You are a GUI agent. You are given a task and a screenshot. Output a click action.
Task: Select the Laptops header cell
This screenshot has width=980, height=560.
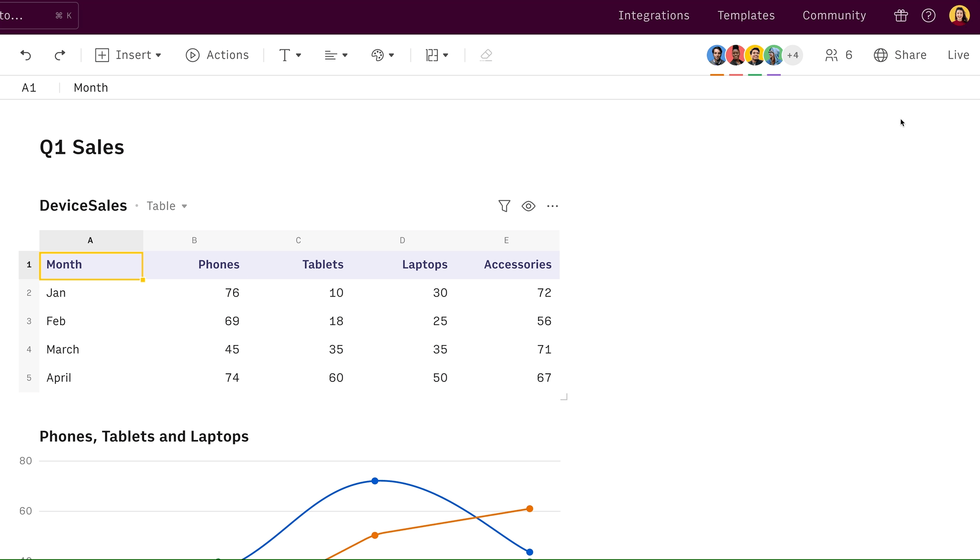click(424, 264)
